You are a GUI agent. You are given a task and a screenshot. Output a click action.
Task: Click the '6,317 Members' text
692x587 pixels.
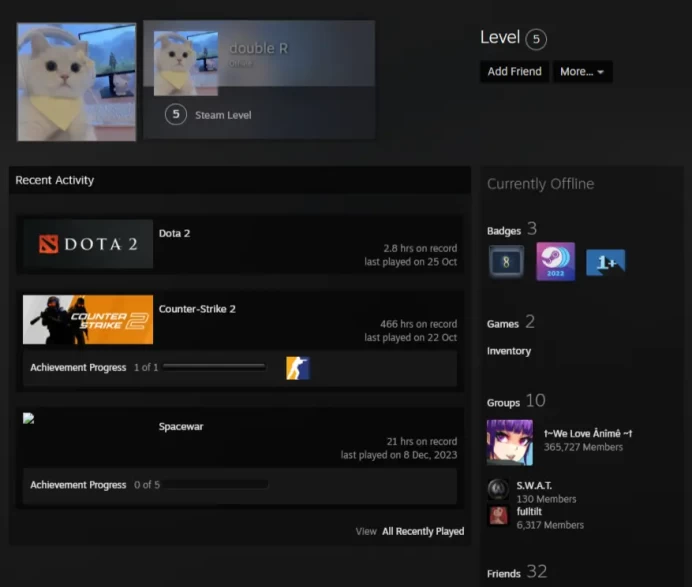[x=550, y=525]
